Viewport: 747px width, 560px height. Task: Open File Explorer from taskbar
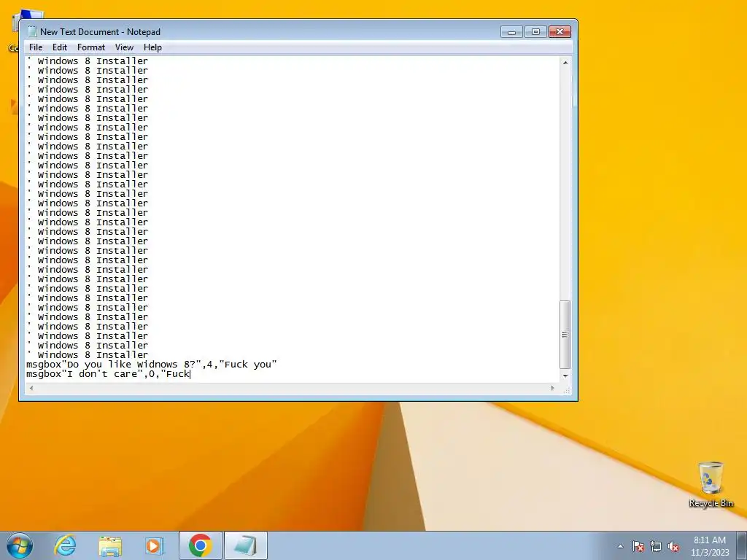(x=110, y=545)
